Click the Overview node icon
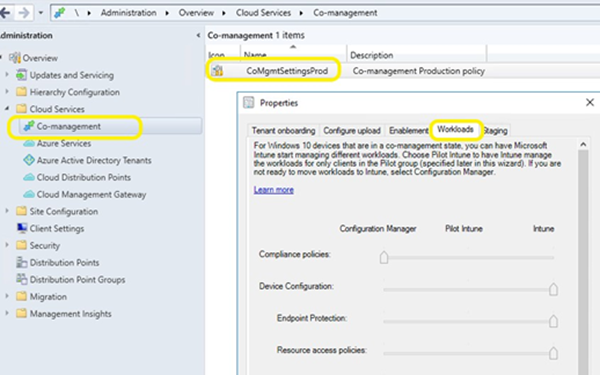The height and width of the screenshot is (375, 600). coord(15,58)
